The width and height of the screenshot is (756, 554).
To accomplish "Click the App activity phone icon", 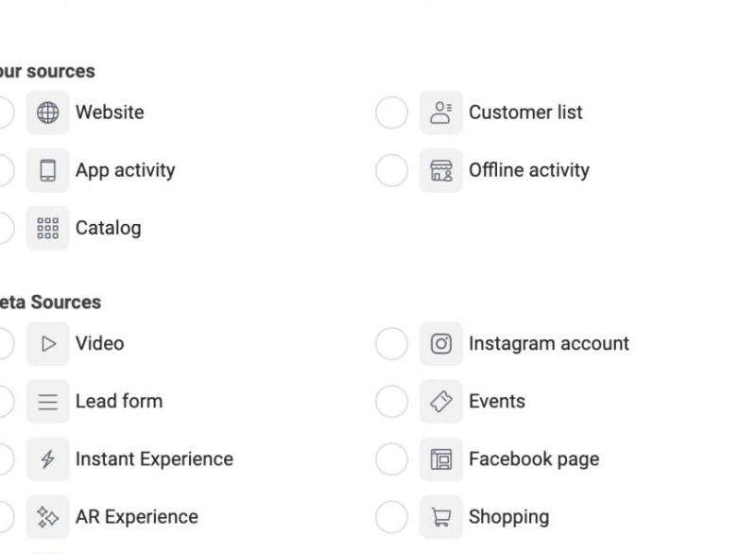I will (47, 170).
